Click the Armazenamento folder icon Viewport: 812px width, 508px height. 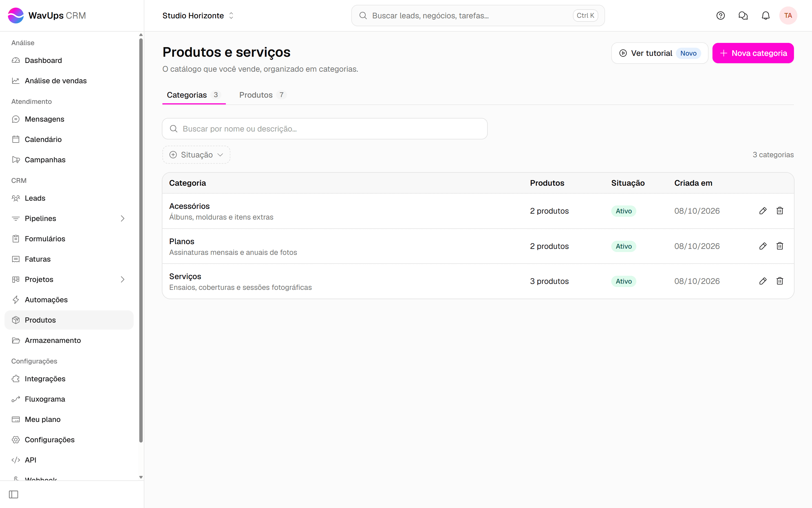[x=16, y=340]
